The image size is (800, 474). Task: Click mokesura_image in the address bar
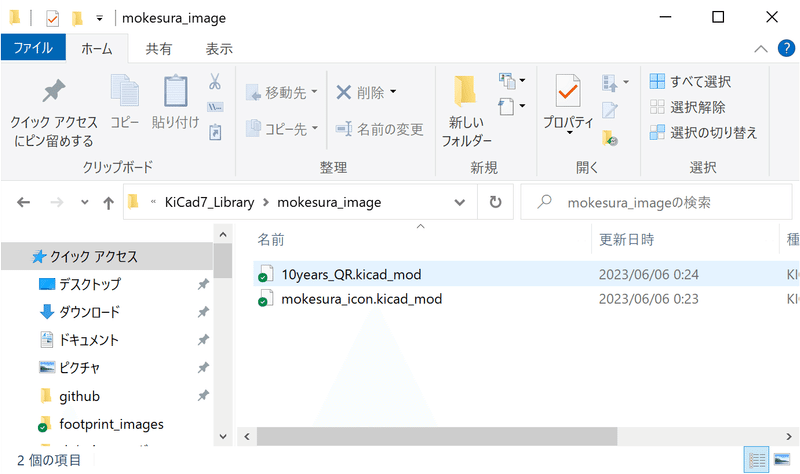(x=329, y=203)
